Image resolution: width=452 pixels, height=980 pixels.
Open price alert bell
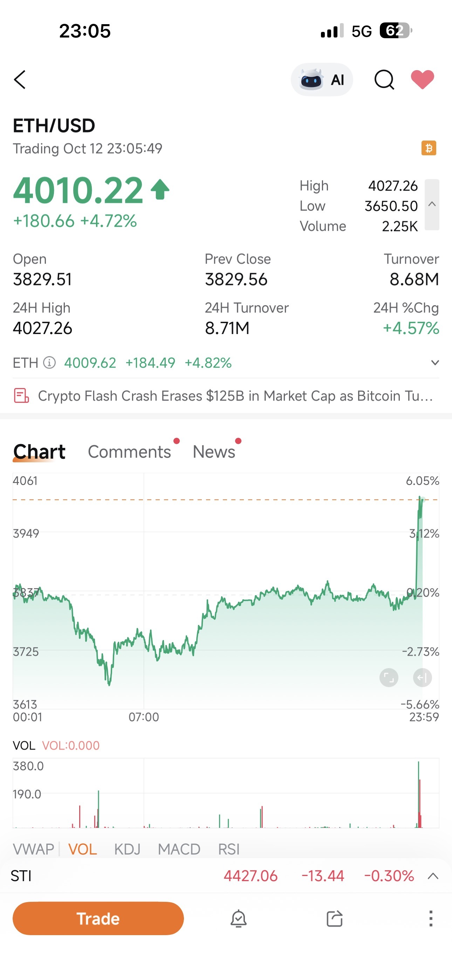tap(238, 919)
